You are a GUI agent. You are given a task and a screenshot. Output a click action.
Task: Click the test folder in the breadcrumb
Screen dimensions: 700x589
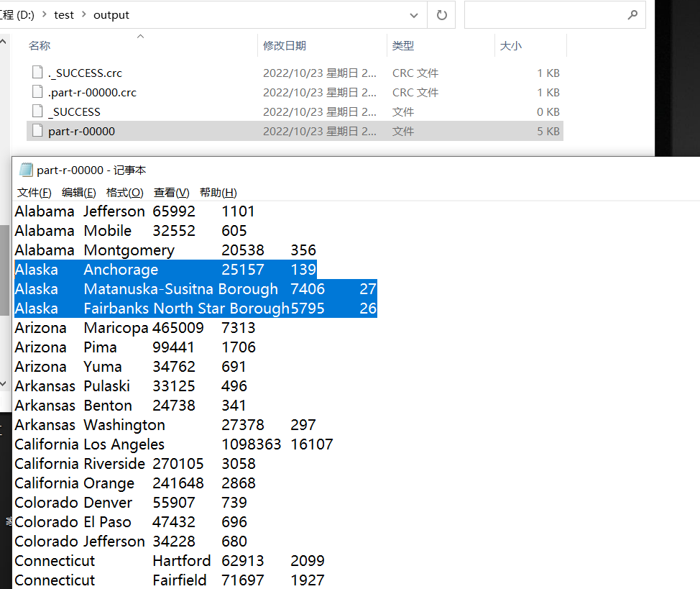point(64,15)
